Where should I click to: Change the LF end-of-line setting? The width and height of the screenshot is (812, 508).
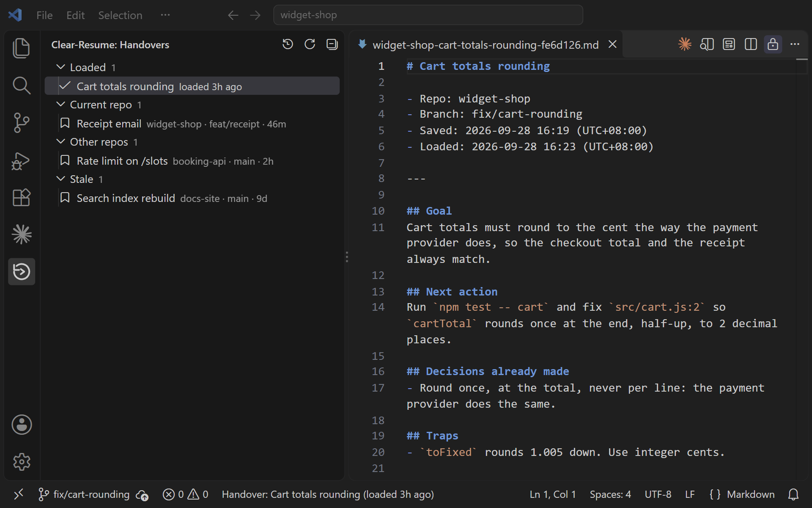point(690,494)
